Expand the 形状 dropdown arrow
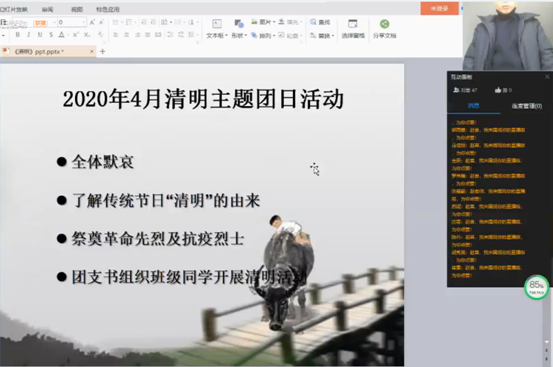 (245, 36)
